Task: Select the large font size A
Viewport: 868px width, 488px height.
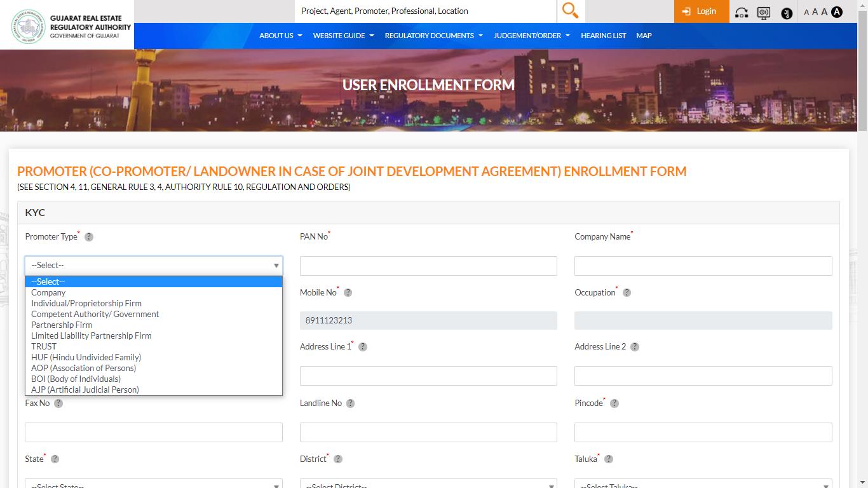Action: coord(824,11)
